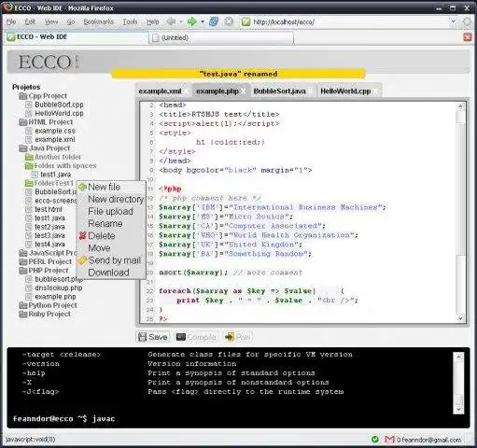This screenshot has width=477, height=448.
Task: Open test3.java in project tree
Action: point(46,235)
